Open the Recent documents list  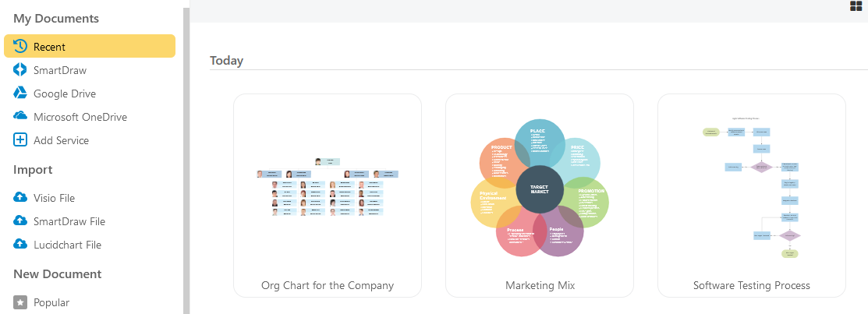click(x=50, y=47)
